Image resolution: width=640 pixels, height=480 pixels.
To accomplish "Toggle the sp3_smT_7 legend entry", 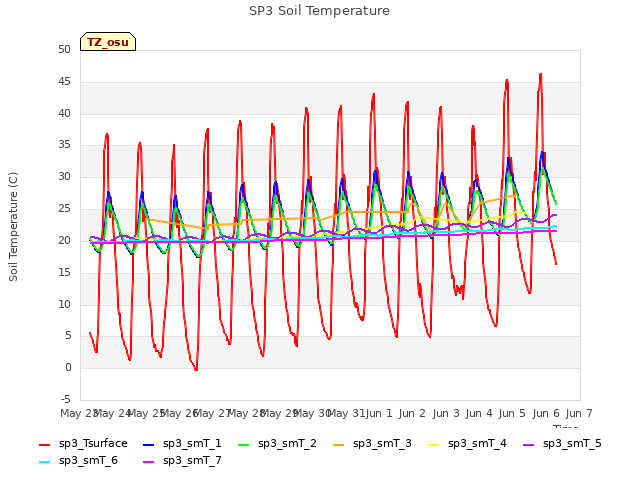I will point(182,461).
